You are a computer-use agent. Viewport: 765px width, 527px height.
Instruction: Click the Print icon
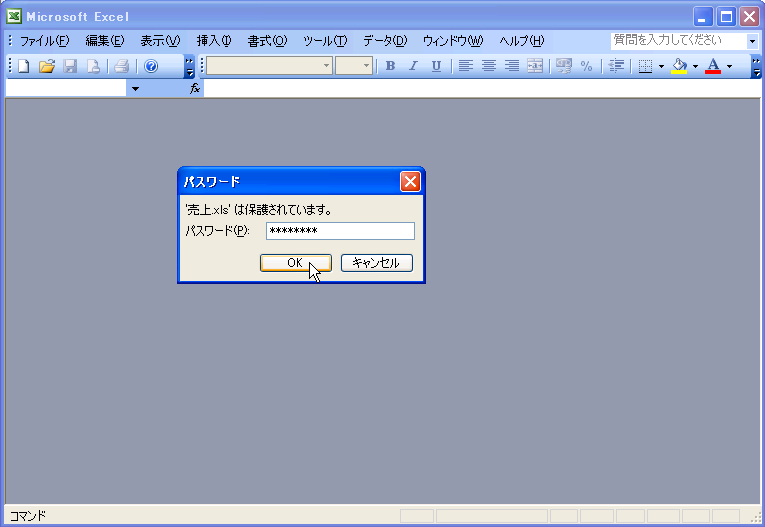(x=121, y=66)
